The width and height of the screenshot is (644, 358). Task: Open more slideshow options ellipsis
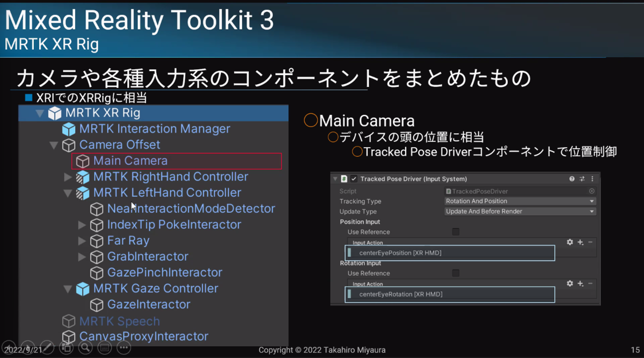pyautogui.click(x=124, y=348)
